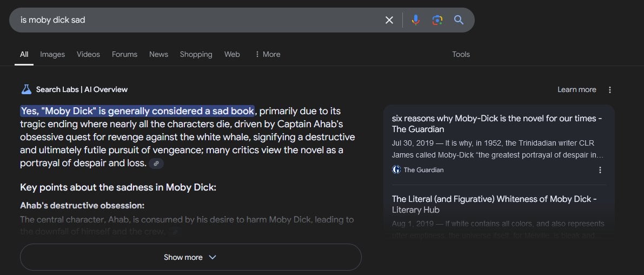
Task: Open AI Overview three-dot options menu
Action: tap(610, 90)
